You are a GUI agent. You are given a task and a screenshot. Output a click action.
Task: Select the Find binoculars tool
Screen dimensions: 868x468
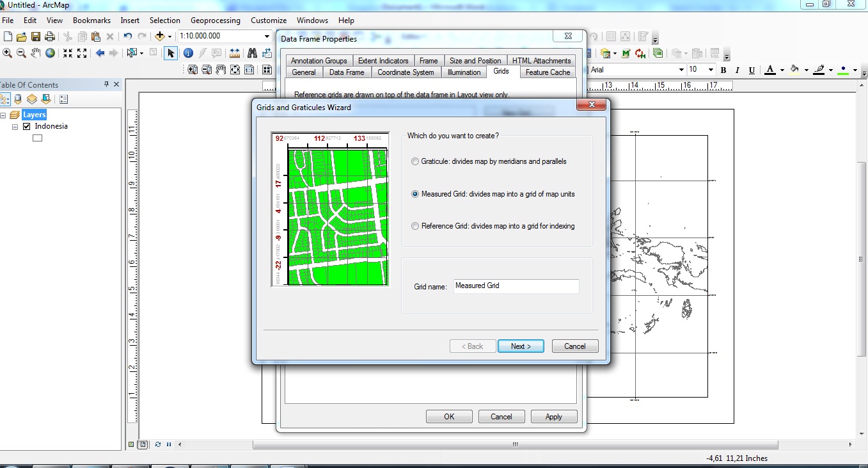click(x=252, y=53)
